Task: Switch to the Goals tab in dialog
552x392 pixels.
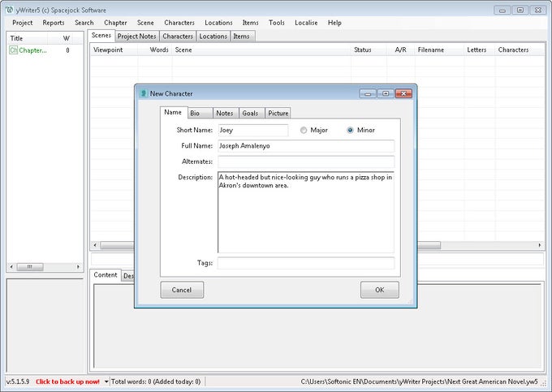Action: [252, 113]
